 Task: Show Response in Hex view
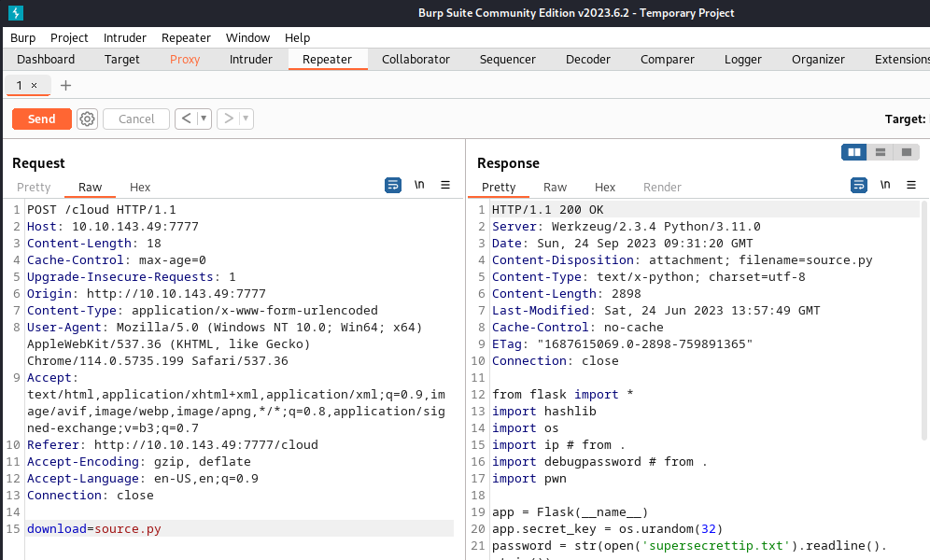(x=605, y=188)
